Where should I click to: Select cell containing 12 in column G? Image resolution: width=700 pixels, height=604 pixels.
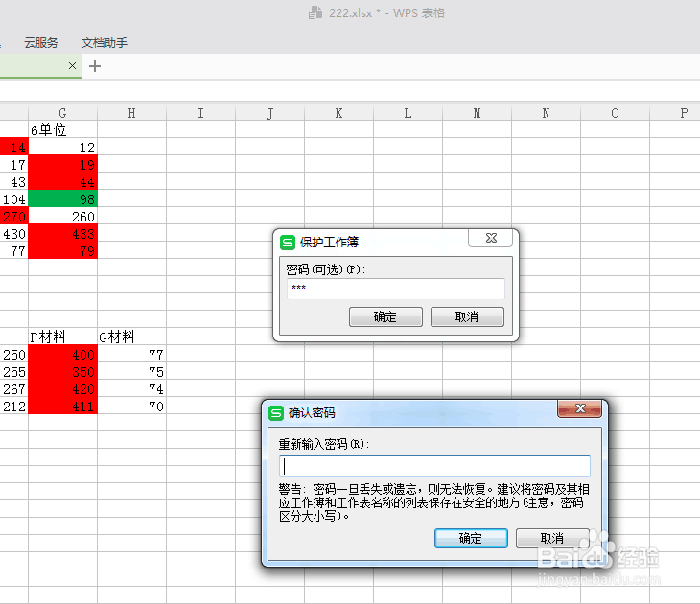click(62, 147)
